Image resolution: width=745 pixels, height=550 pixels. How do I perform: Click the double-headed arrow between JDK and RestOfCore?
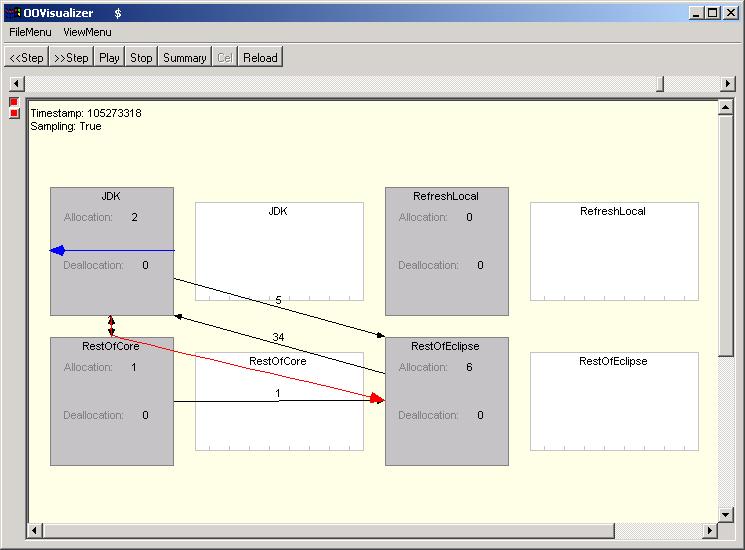click(x=111, y=326)
